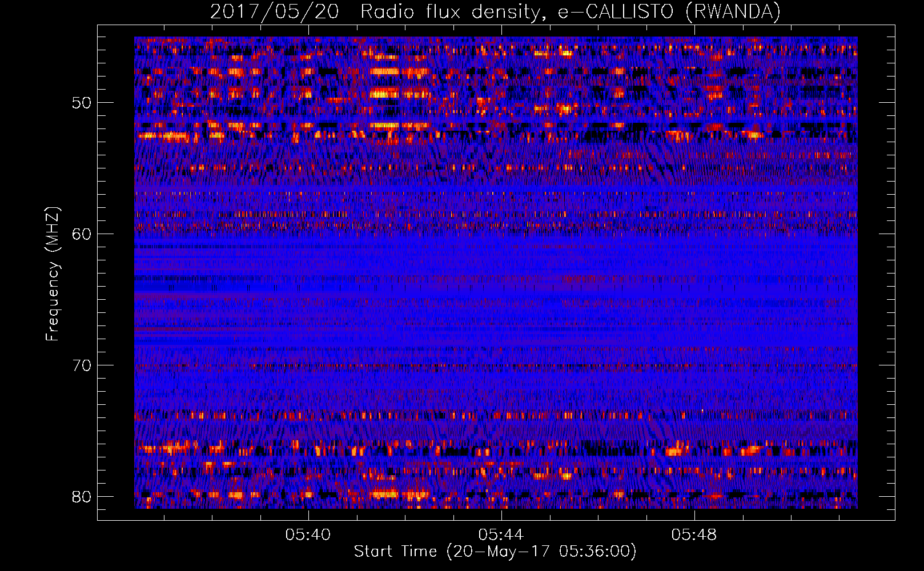Click the "05:48" time tick label

[x=694, y=535]
